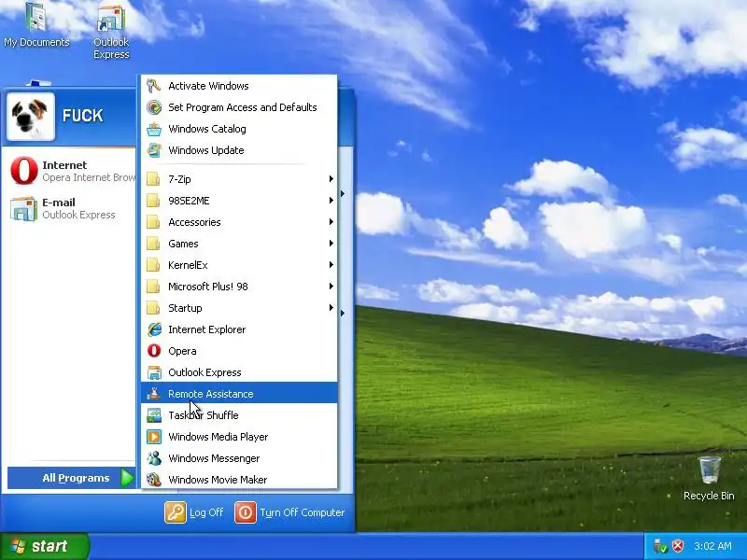
Task: Expand the Accessories submenu arrow
Action: pyautogui.click(x=331, y=222)
